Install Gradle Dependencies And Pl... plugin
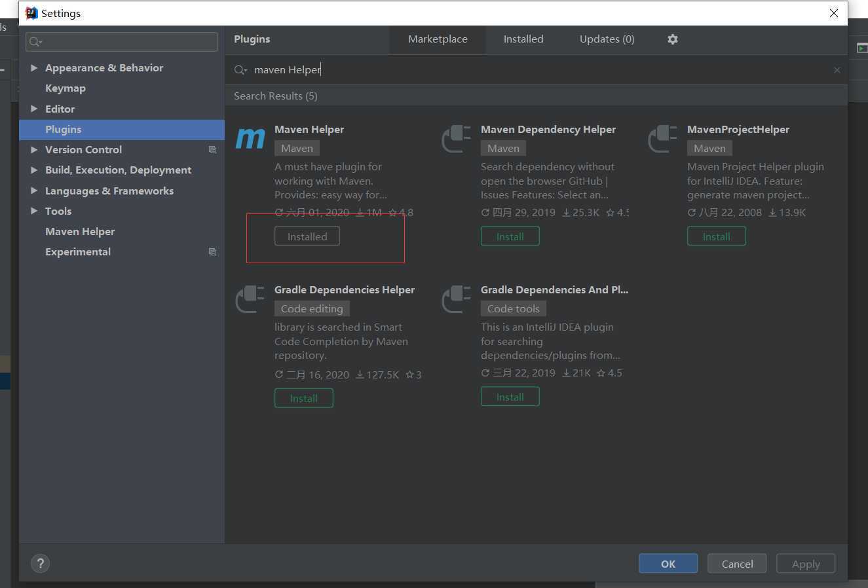The image size is (868, 588). pos(510,397)
